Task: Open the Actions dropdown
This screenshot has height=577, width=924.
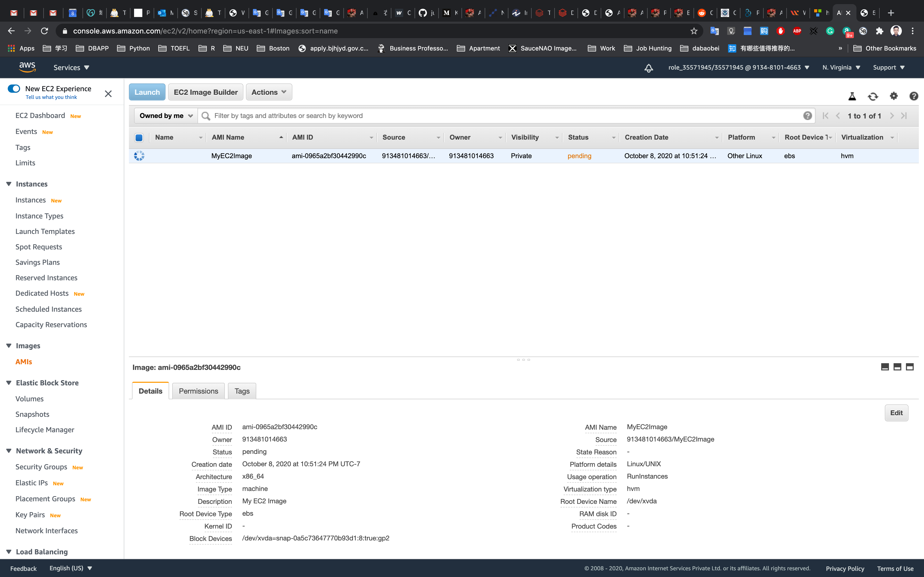Action: coord(269,92)
